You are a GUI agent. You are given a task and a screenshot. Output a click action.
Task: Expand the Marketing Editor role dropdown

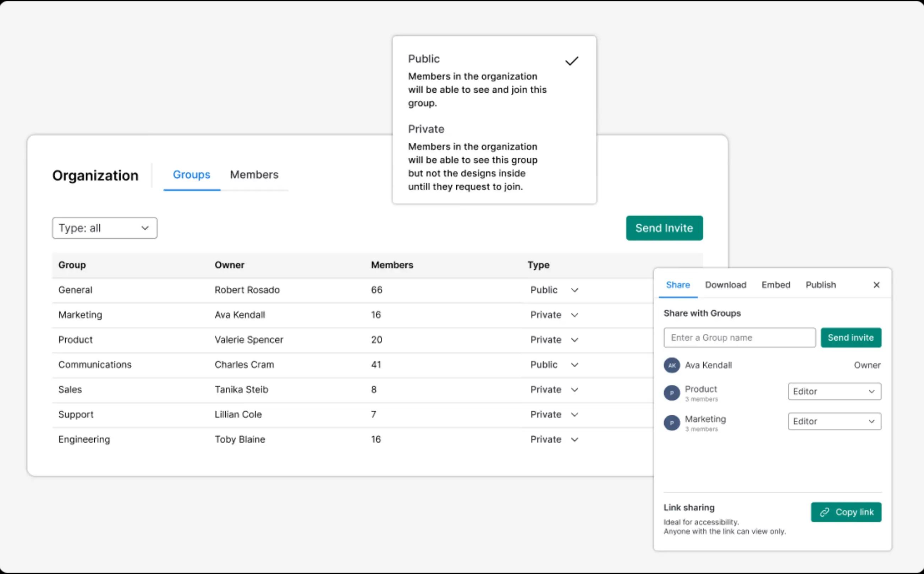[x=834, y=421]
